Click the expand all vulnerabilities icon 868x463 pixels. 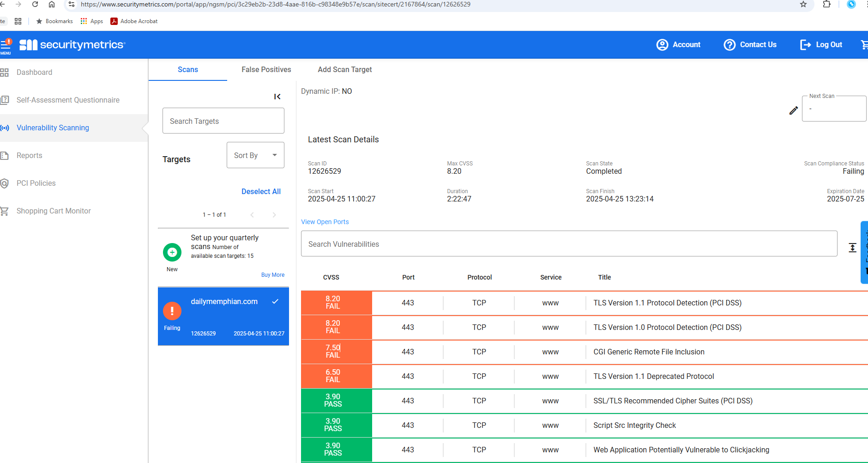point(852,248)
